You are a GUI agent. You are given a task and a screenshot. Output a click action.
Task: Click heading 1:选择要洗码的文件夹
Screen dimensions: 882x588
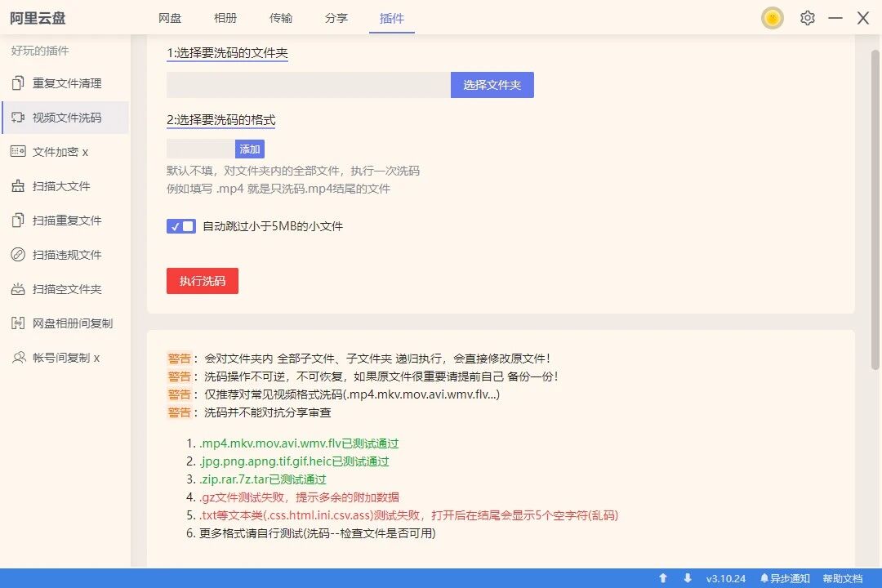coord(227,53)
